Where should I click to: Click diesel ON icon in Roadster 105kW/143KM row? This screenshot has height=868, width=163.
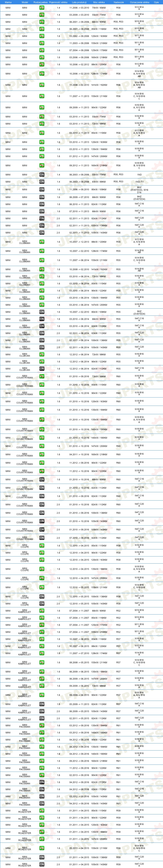point(42,865)
